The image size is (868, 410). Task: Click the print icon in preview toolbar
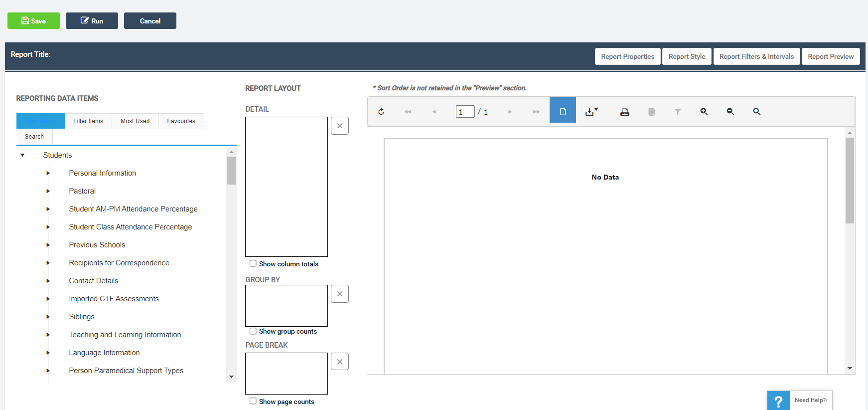(624, 112)
